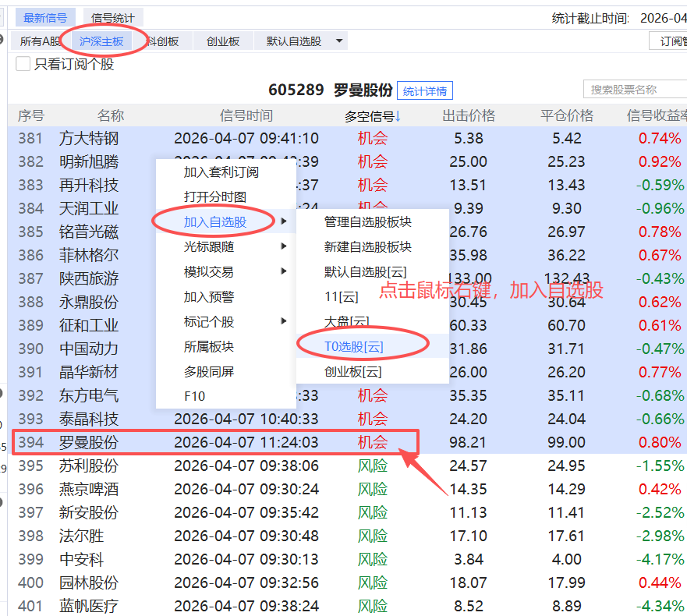Switch to the 创业板 board tab
The width and height of the screenshot is (687, 616).
click(x=223, y=41)
